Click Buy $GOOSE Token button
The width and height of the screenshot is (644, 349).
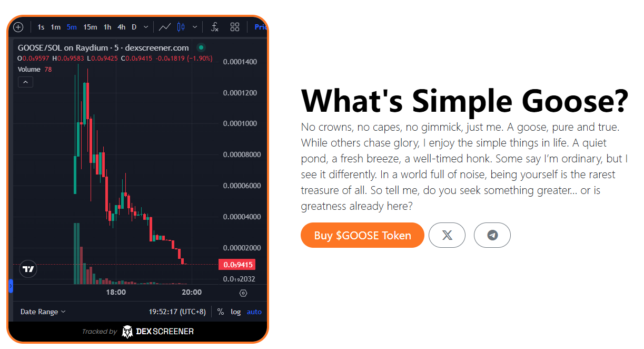tap(363, 235)
